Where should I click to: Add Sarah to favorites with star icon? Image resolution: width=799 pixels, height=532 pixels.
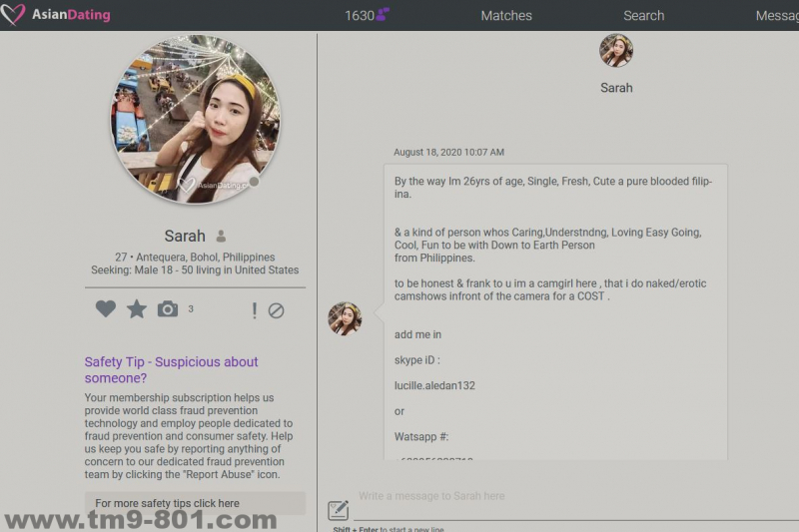(137, 309)
